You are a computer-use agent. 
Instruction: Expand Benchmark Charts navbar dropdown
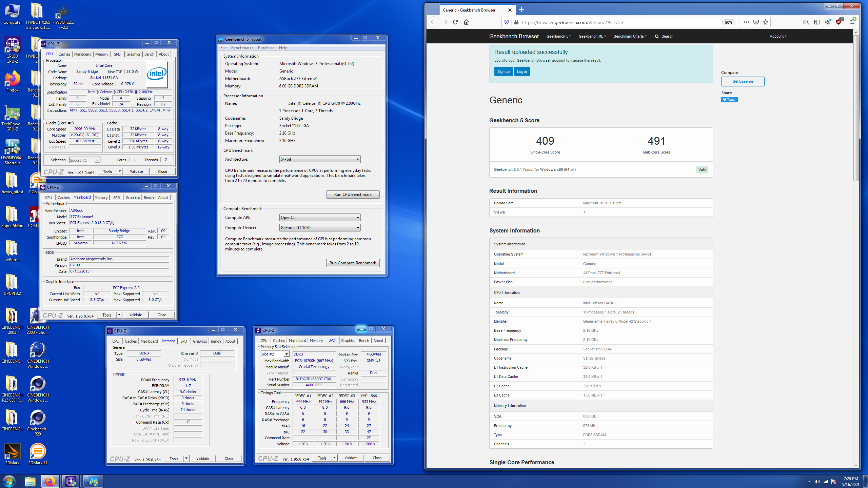click(x=630, y=36)
